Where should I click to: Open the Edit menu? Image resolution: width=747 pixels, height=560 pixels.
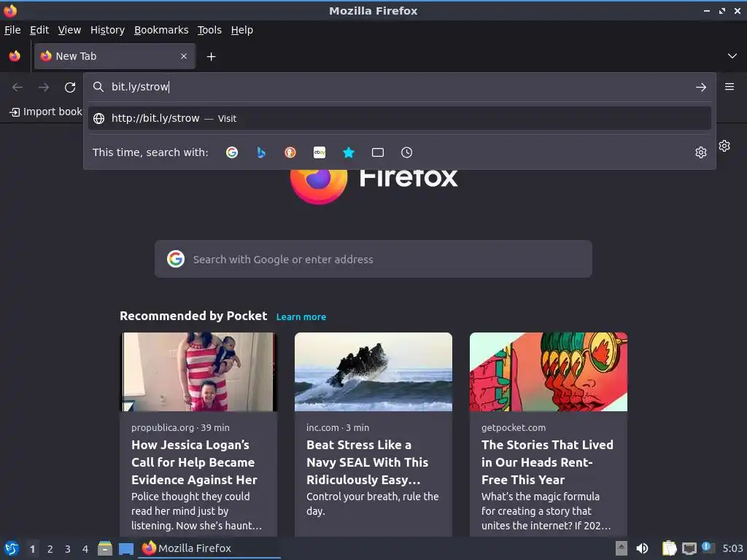coord(39,30)
